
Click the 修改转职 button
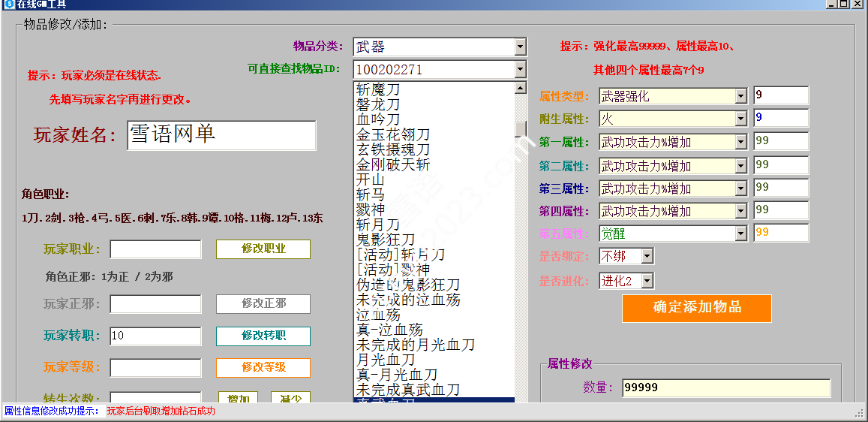[263, 336]
